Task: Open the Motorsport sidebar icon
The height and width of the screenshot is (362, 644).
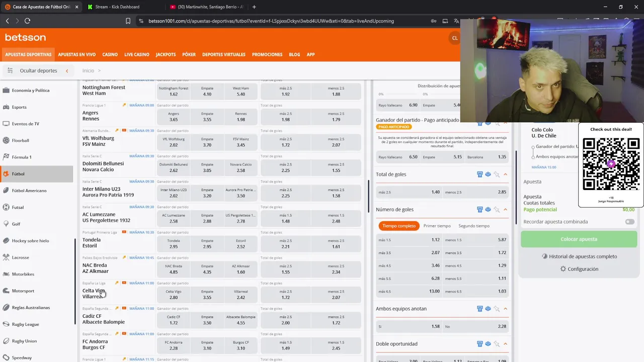Action: [6, 291]
